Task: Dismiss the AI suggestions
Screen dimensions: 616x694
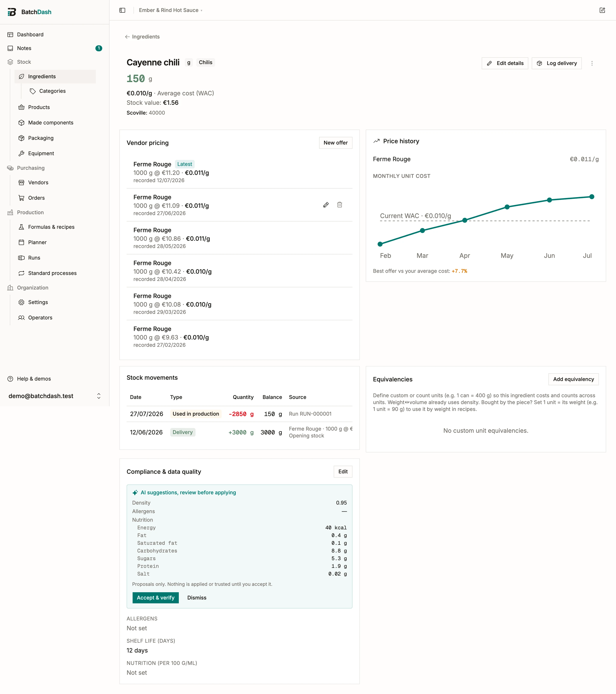Action: pos(197,598)
